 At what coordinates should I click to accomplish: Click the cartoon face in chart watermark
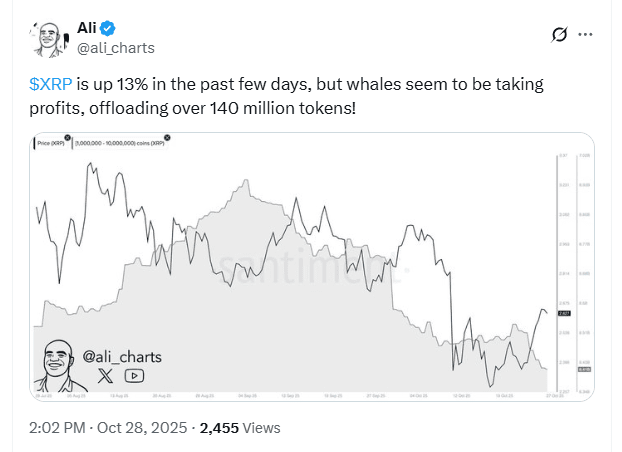pyautogui.click(x=58, y=364)
